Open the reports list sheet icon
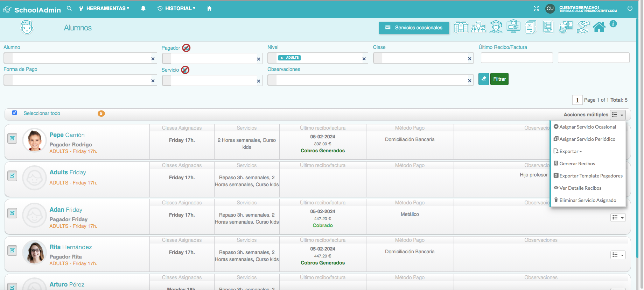Viewport: 644px width, 290px height. point(548,27)
